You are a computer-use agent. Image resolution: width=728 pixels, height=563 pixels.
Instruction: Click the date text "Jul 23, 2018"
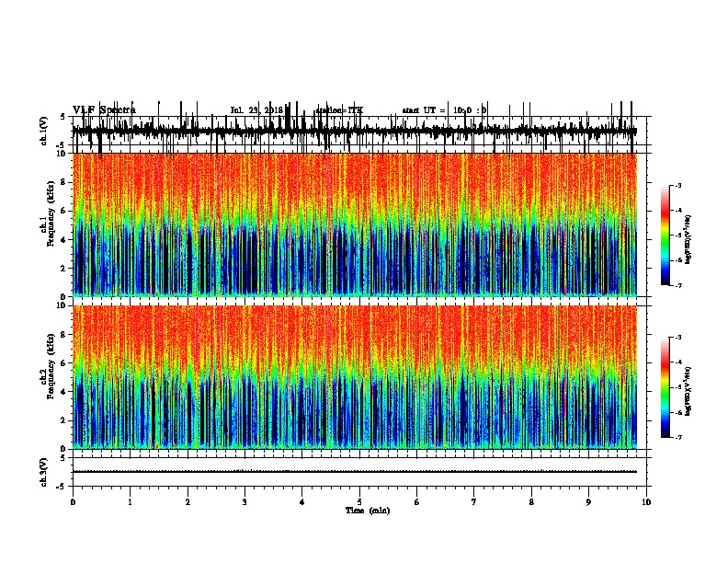[x=256, y=110]
